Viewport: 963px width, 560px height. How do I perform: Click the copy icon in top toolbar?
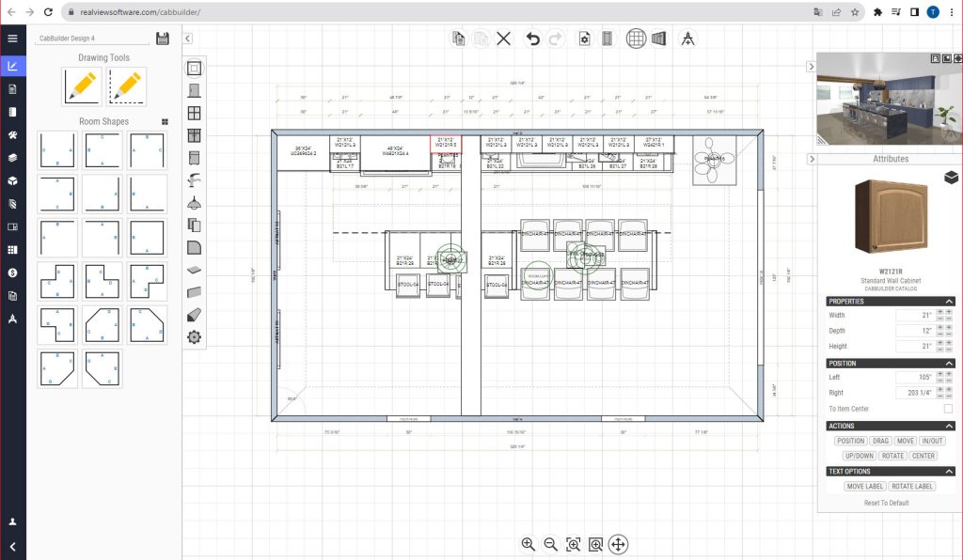pos(458,39)
